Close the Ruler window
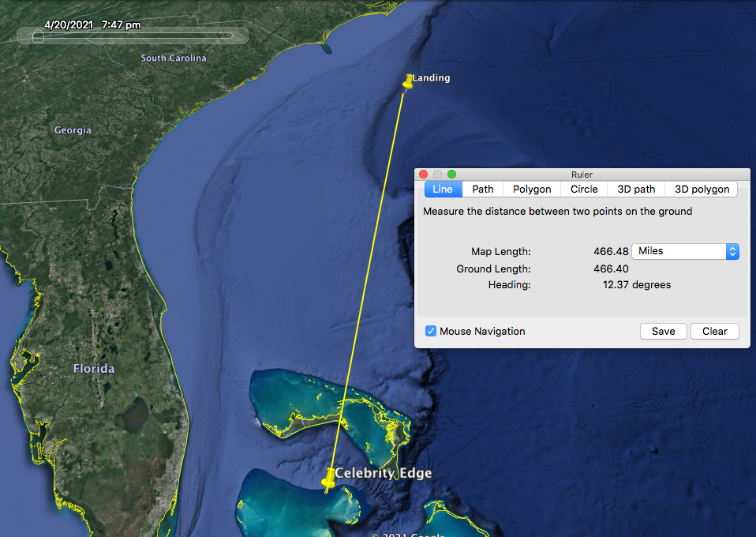 [x=424, y=175]
